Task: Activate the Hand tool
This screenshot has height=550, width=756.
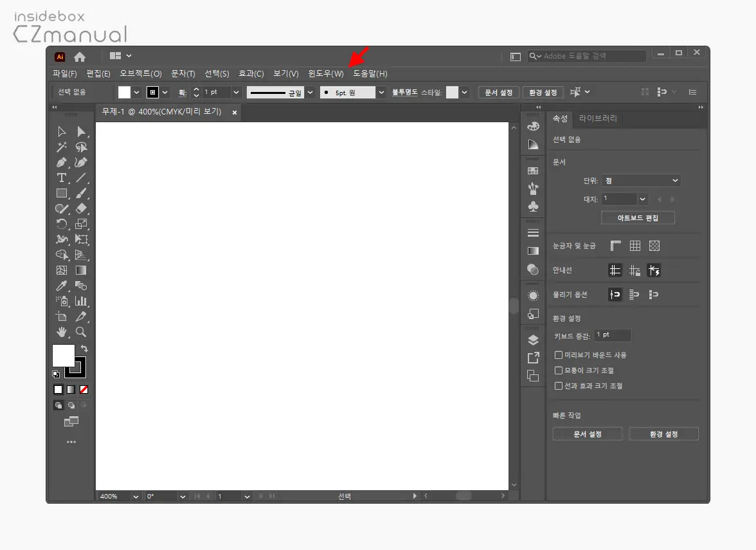Action: (62, 332)
